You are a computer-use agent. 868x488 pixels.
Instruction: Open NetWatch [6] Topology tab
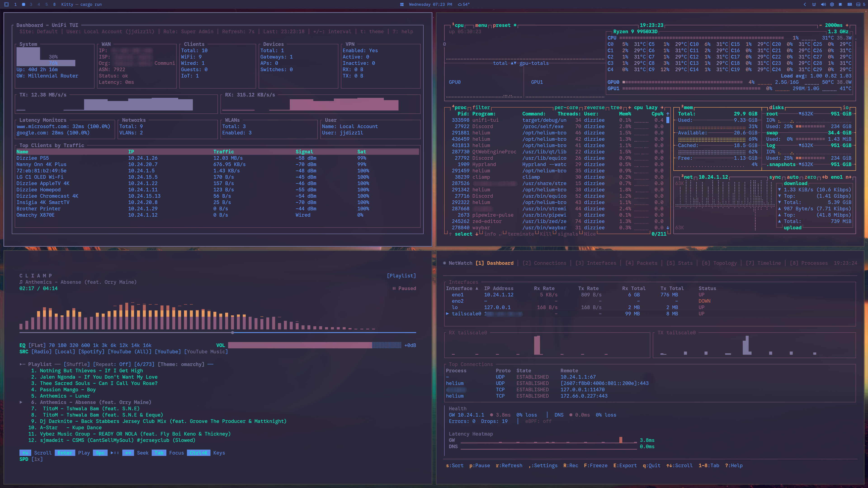[x=719, y=263]
